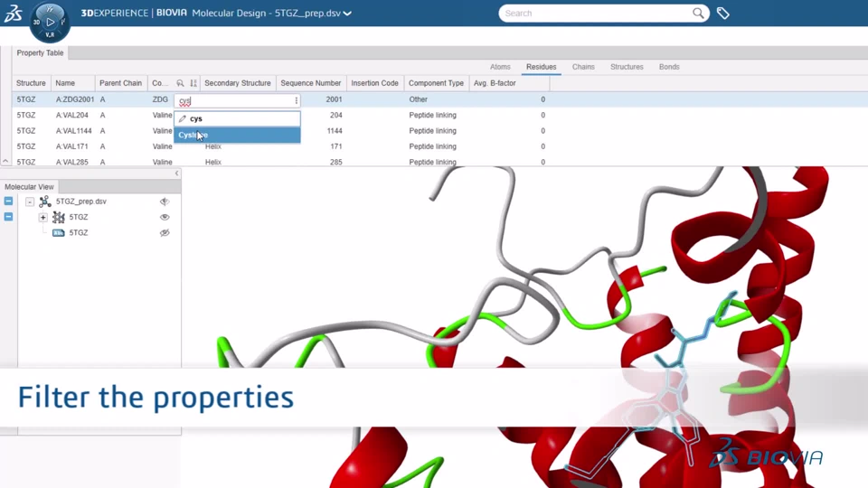Click the filter search icon in the Co... column
Screen dimensions: 868x488
point(180,83)
